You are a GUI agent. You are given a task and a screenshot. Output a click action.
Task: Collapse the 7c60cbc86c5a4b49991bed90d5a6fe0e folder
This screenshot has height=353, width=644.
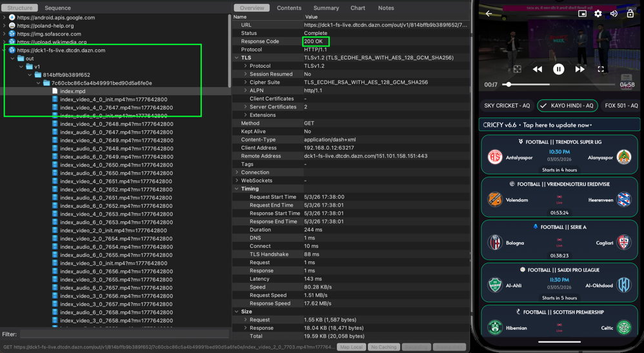point(39,83)
